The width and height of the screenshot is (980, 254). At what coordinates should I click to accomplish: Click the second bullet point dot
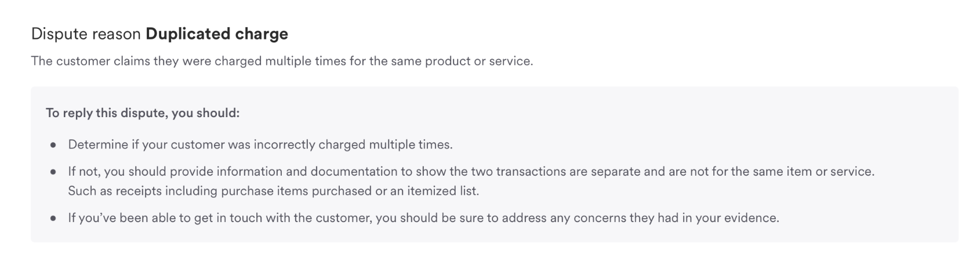[x=53, y=172]
